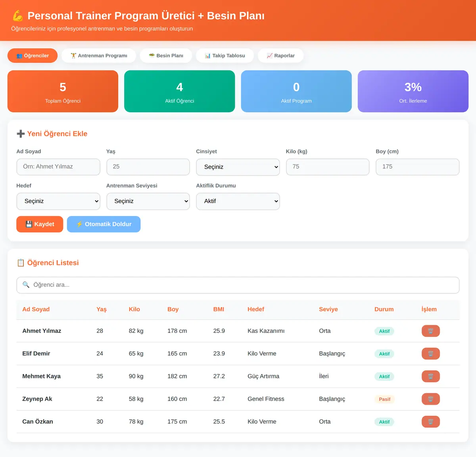476x457 pixels.
Task: Click into the Boy (cm) field
Action: [417, 167]
